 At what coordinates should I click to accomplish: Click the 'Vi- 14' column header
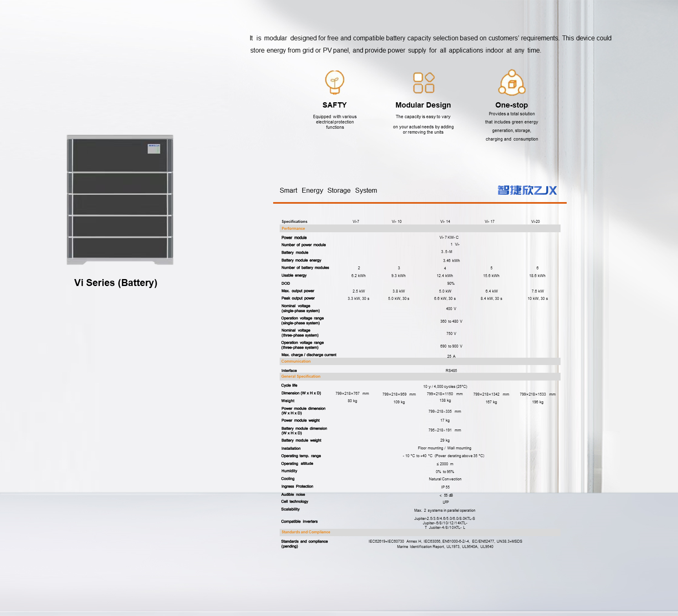pos(445,222)
